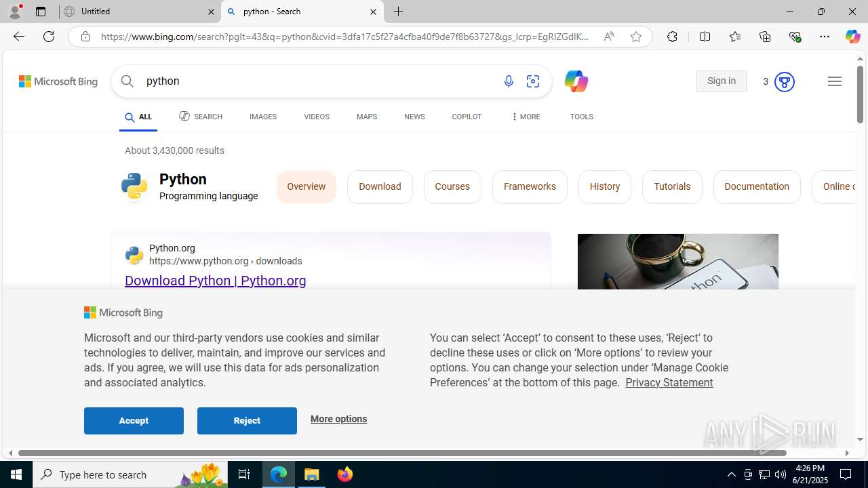Select the Tutorials chip
This screenshot has width=868, height=488.
672,187
